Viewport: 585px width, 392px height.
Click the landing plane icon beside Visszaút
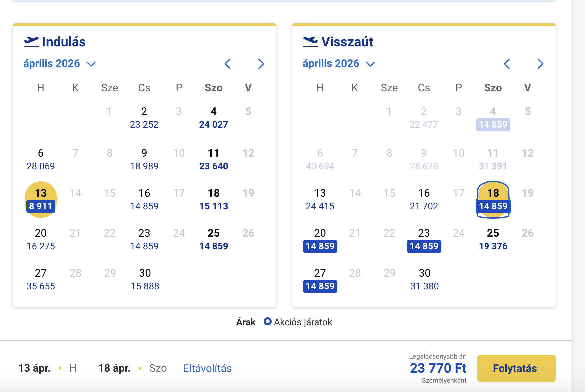(311, 42)
